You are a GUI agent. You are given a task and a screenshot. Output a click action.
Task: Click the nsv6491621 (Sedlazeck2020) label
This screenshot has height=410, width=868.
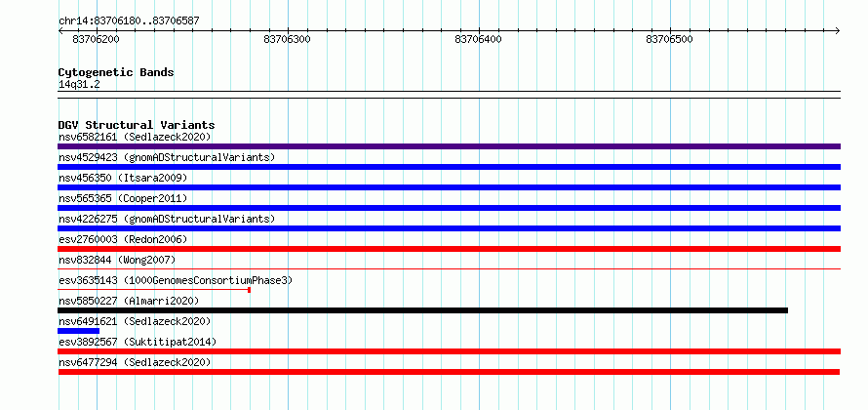tap(135, 321)
